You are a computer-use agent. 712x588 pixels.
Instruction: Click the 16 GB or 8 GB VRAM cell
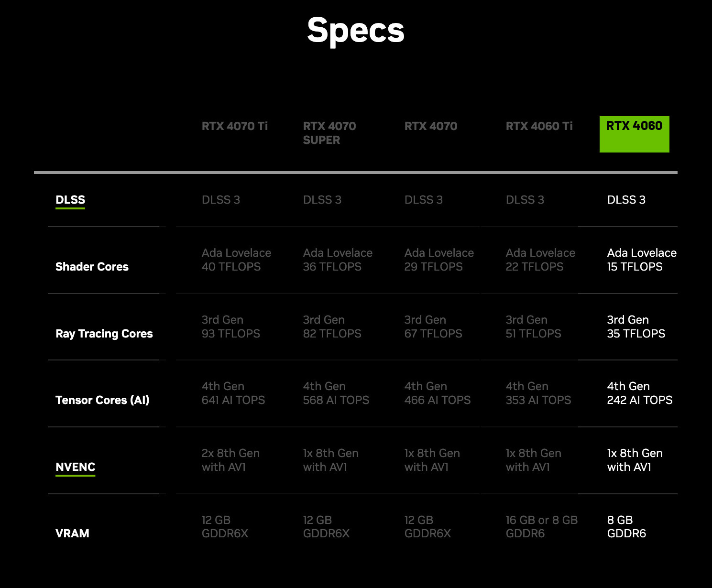pyautogui.click(x=542, y=526)
